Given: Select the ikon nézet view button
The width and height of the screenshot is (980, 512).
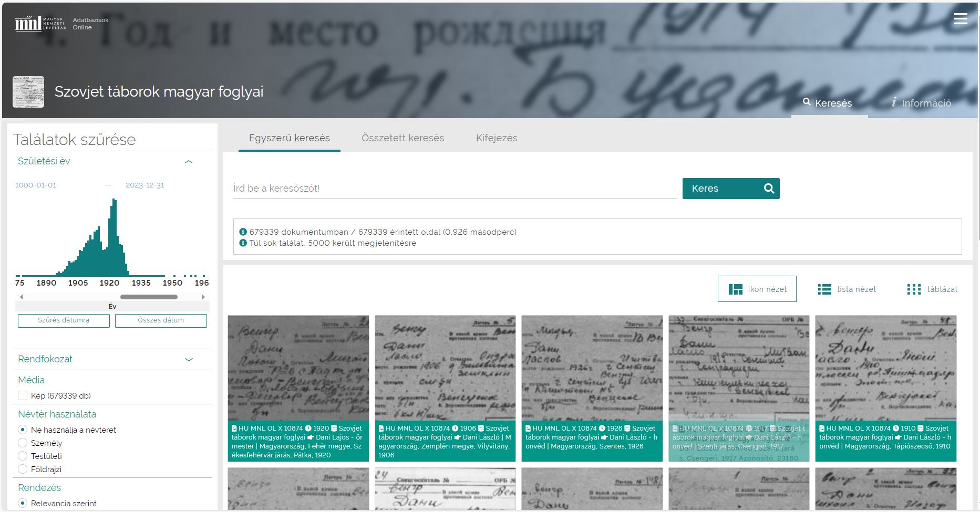Looking at the screenshot, I should pyautogui.click(x=757, y=289).
